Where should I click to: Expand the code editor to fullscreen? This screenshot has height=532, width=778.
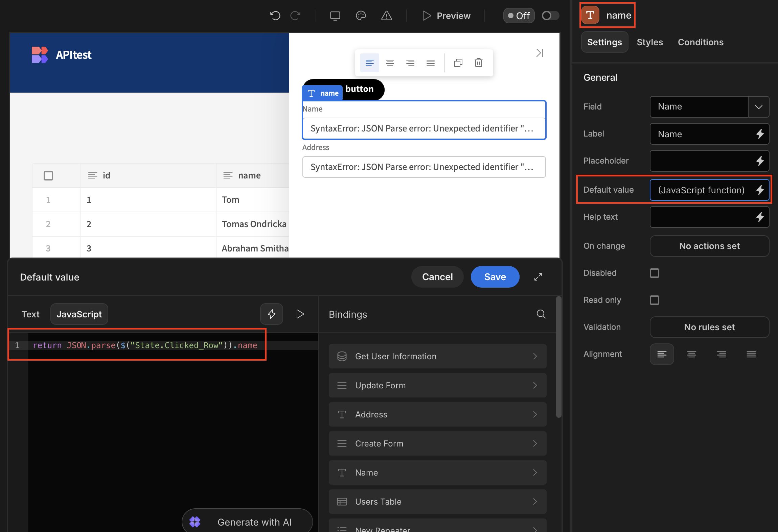(538, 277)
